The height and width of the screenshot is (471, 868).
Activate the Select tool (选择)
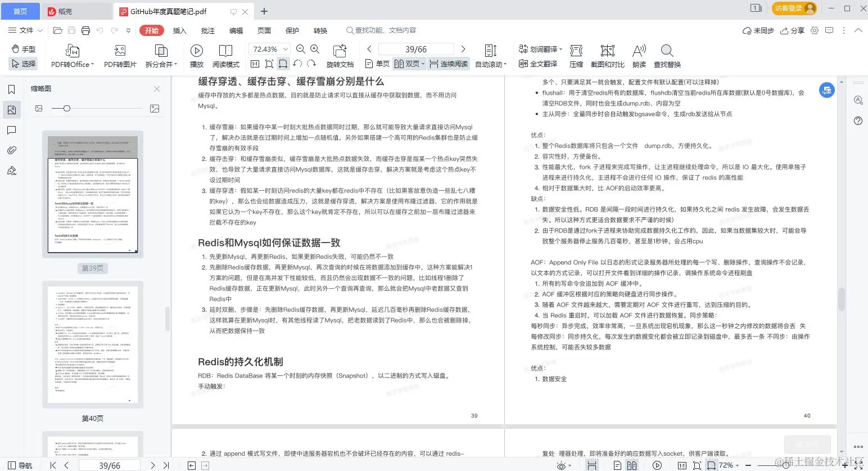(x=24, y=64)
